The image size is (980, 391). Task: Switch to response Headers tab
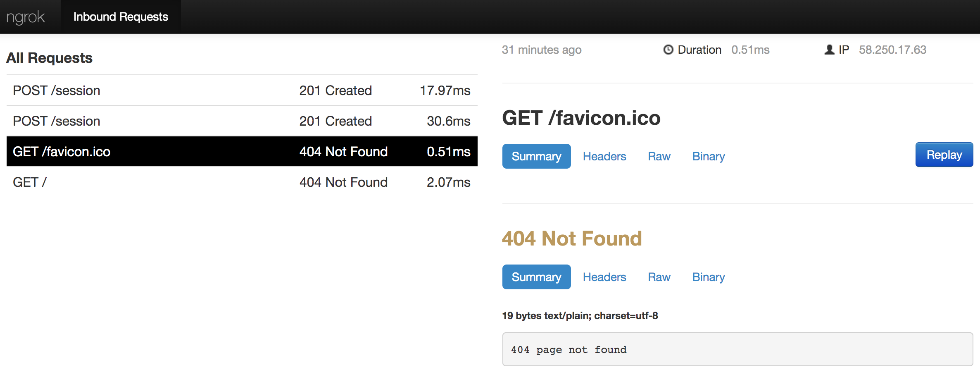click(604, 277)
